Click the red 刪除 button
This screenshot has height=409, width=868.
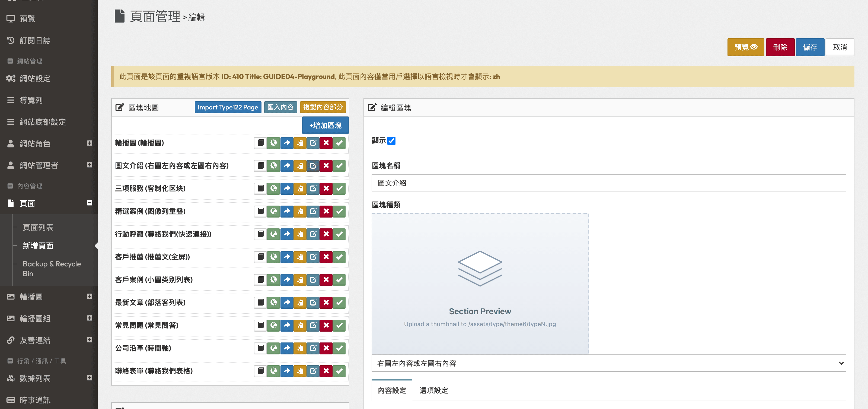pos(780,47)
